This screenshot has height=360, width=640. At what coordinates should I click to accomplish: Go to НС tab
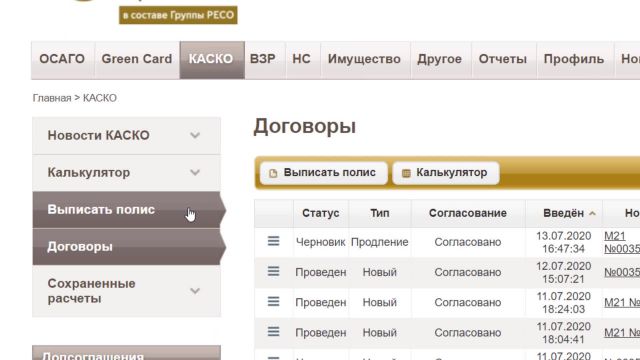coord(302,60)
